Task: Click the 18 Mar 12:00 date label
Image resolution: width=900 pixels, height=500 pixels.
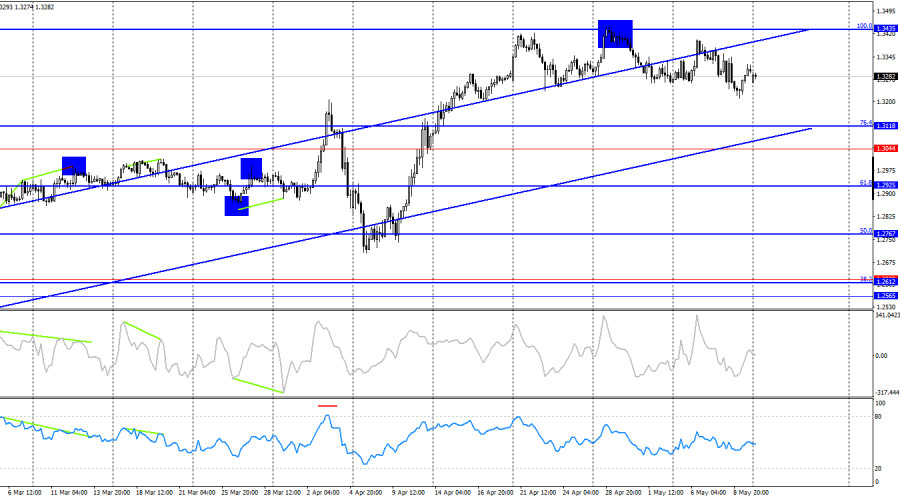Action: [x=154, y=493]
